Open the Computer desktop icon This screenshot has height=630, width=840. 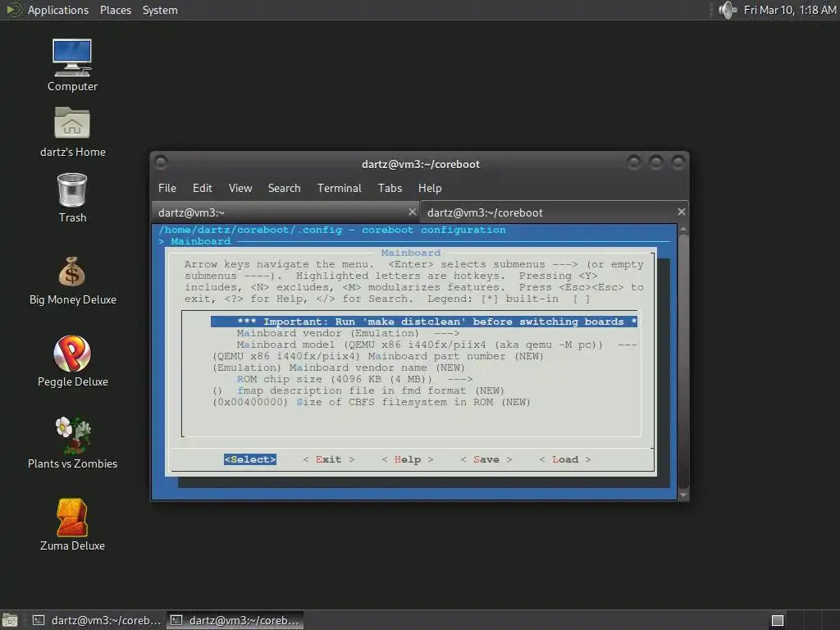click(72, 66)
